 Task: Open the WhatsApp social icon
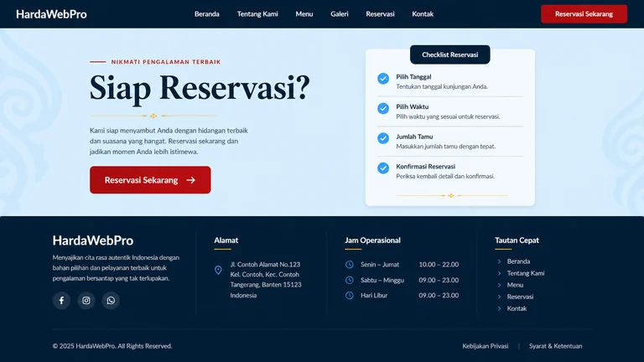(111, 301)
